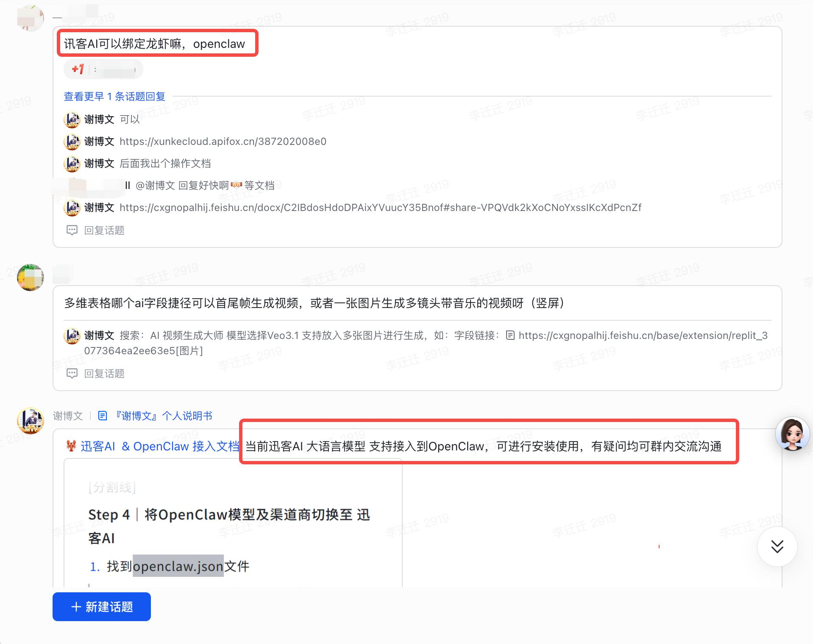Open 迅客AI & OpenClaw 接入文档 link
The height and width of the screenshot is (644, 813).
tap(160, 447)
